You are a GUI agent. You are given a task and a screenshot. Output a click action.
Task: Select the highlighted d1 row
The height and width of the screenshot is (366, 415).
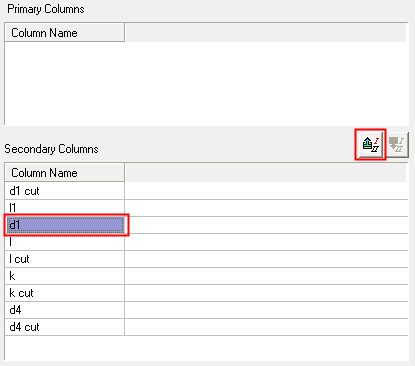tap(65, 225)
